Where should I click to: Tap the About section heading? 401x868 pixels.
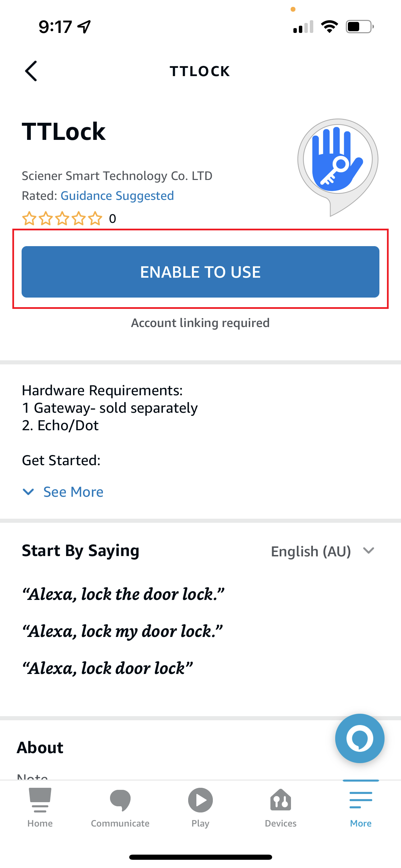pyautogui.click(x=40, y=747)
